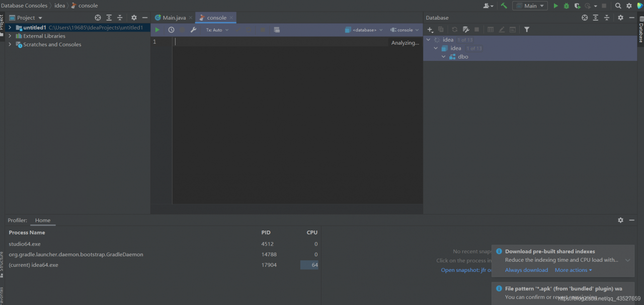Hide the Project panel with minus icon
This screenshot has height=305, width=644.
[145, 18]
